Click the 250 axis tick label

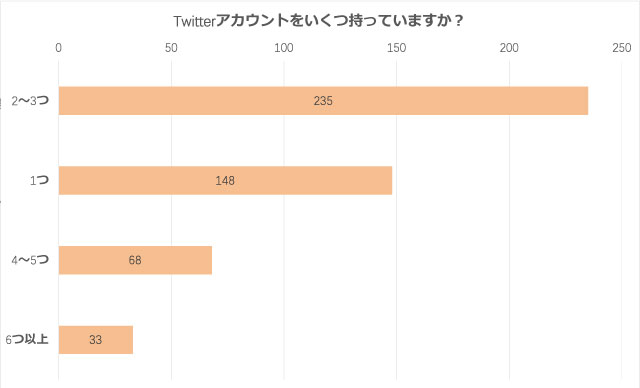pos(622,48)
